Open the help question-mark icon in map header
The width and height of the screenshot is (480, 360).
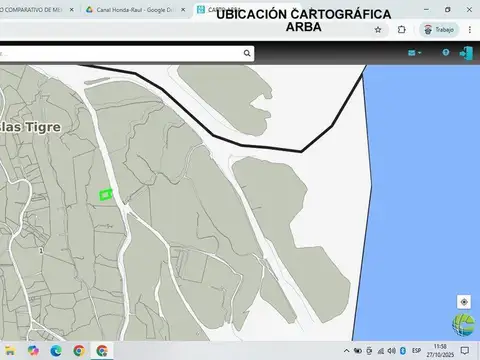(446, 52)
